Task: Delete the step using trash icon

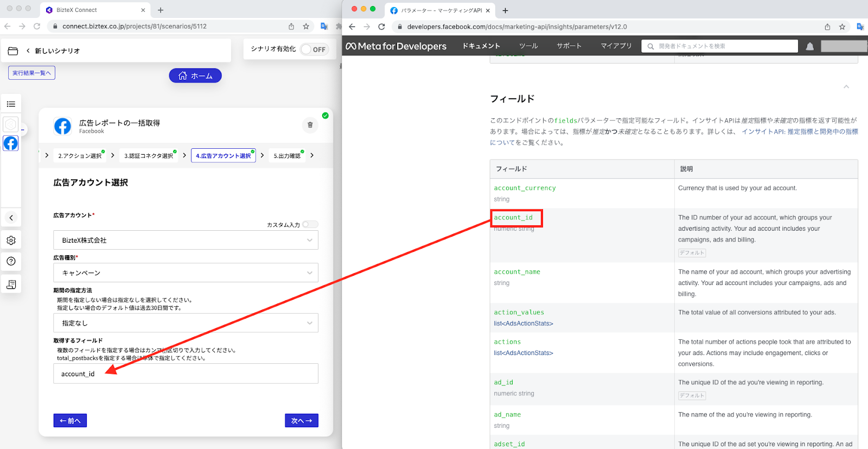Action: 310,125
